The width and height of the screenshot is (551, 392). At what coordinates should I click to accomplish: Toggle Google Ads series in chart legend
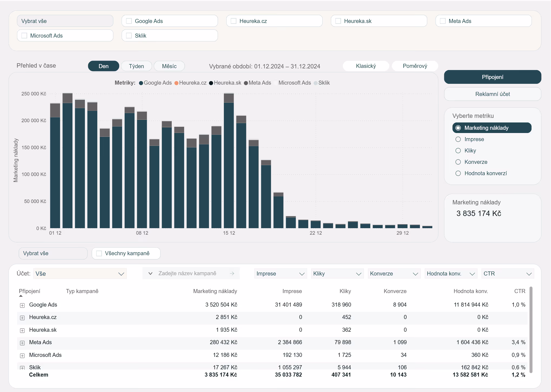coord(155,83)
